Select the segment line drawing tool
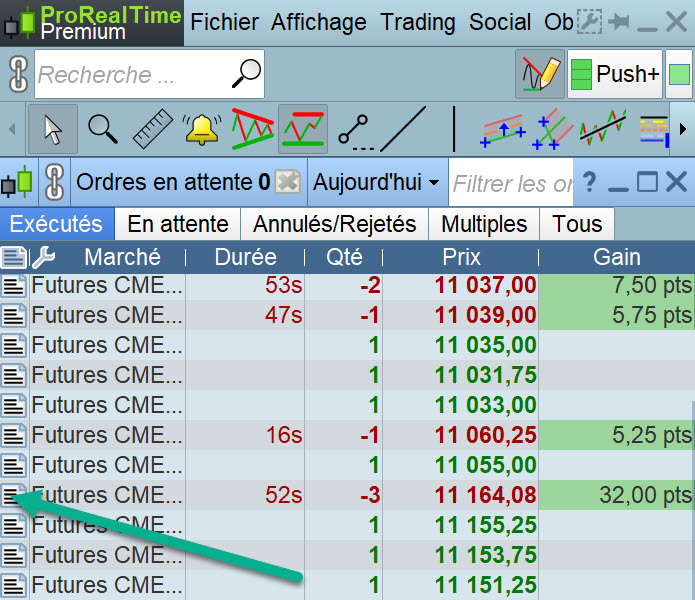The height and width of the screenshot is (600, 695). click(355, 132)
